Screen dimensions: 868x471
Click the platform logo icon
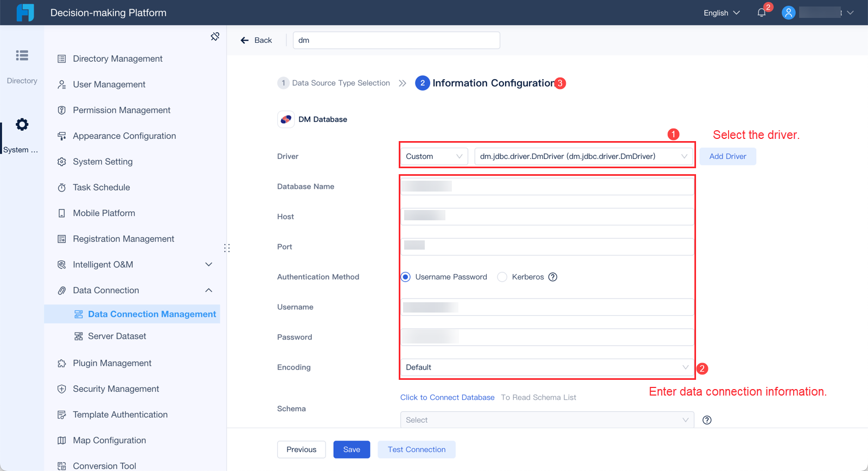[25, 12]
